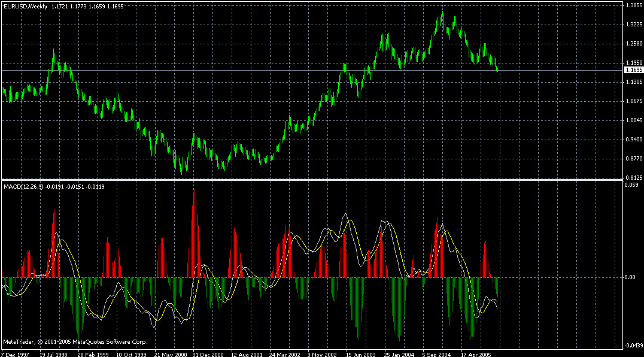Select the horizontal current price line
Image resolution: width=644 pixels, height=357 pixels.
pos(299,69)
